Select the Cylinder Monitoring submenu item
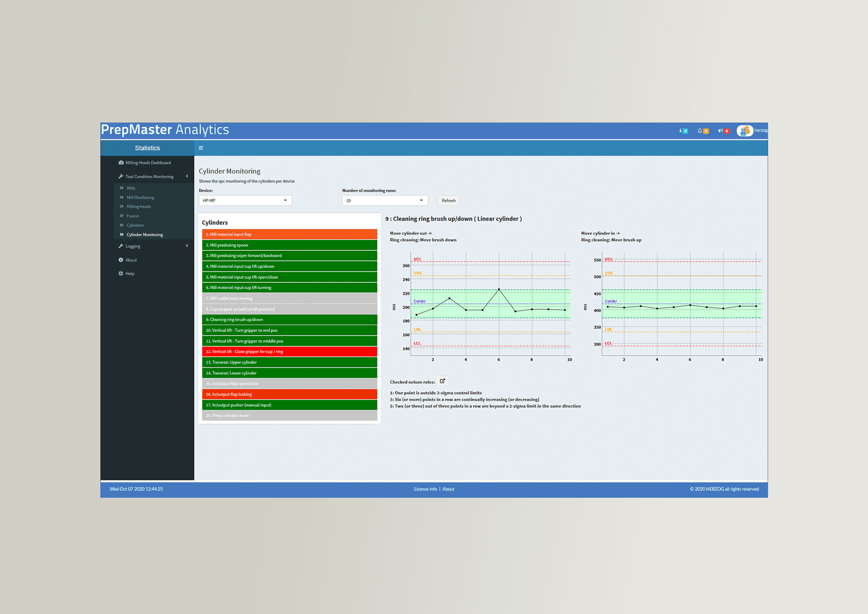Screen dimensions: 868x614 click(144, 235)
